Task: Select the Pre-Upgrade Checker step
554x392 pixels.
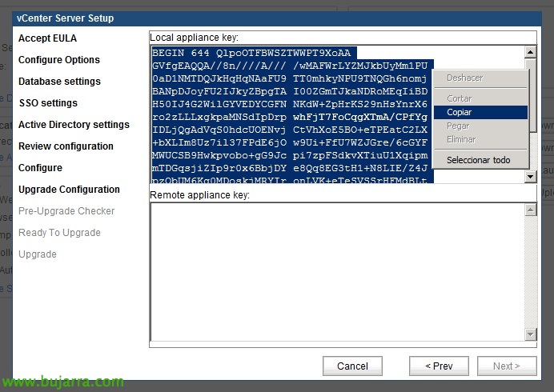Action: tap(66, 211)
